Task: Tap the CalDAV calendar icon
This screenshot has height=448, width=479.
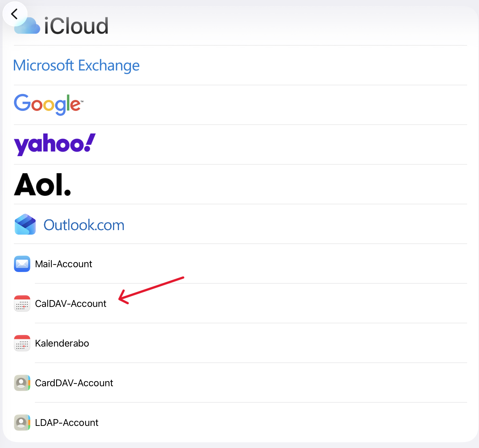Action: click(x=22, y=303)
